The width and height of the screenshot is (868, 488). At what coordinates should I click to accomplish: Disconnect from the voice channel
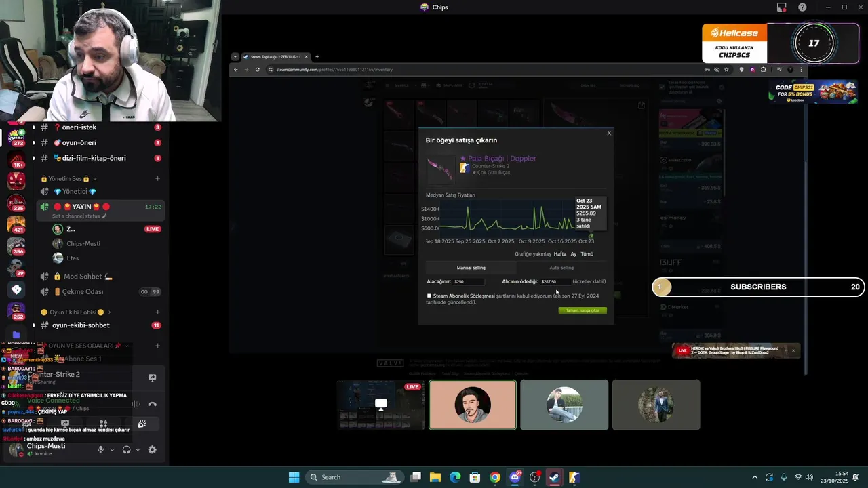click(152, 404)
